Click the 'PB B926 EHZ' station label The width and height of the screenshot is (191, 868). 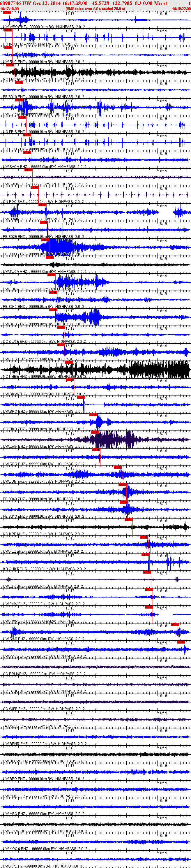point(14,237)
